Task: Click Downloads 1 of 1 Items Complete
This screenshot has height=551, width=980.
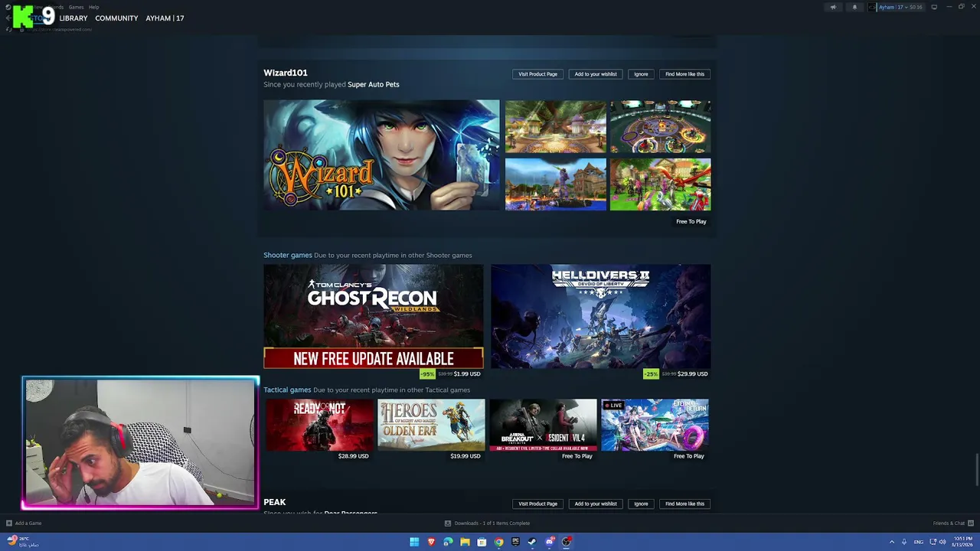Action: click(x=492, y=523)
